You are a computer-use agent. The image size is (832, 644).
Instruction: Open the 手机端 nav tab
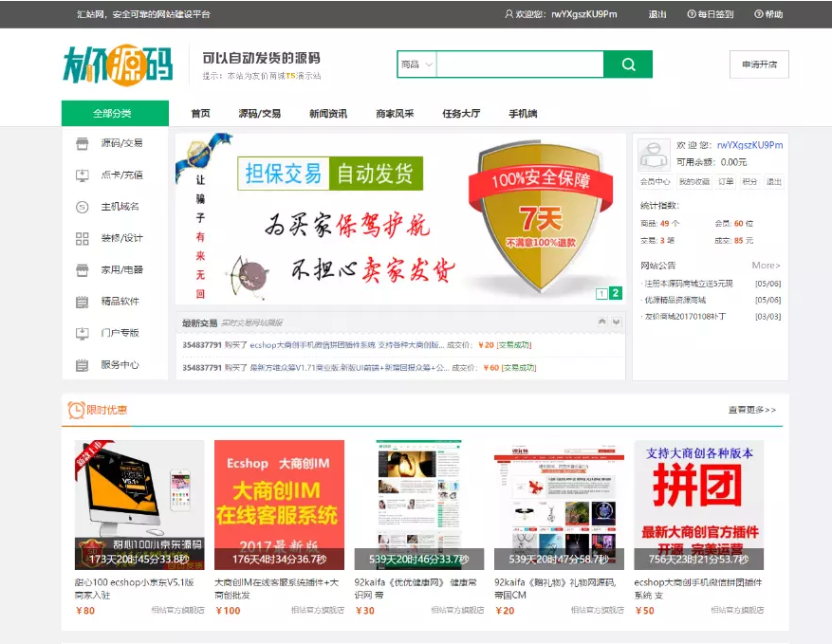pos(523,113)
